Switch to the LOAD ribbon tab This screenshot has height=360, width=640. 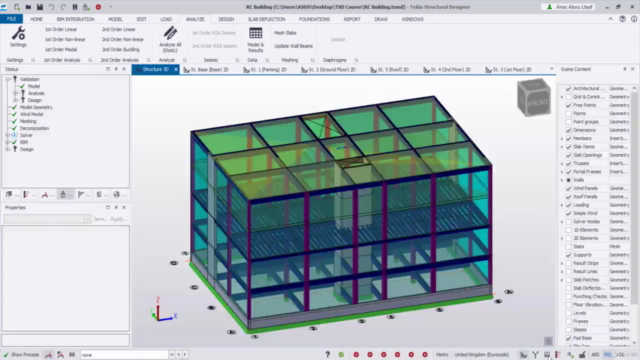tap(166, 19)
